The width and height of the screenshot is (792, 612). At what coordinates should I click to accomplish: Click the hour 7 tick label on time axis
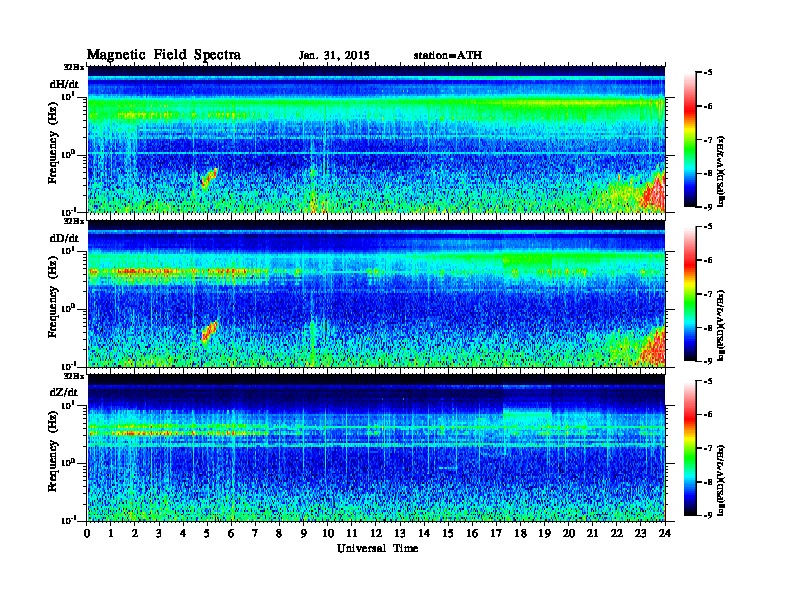(x=256, y=533)
